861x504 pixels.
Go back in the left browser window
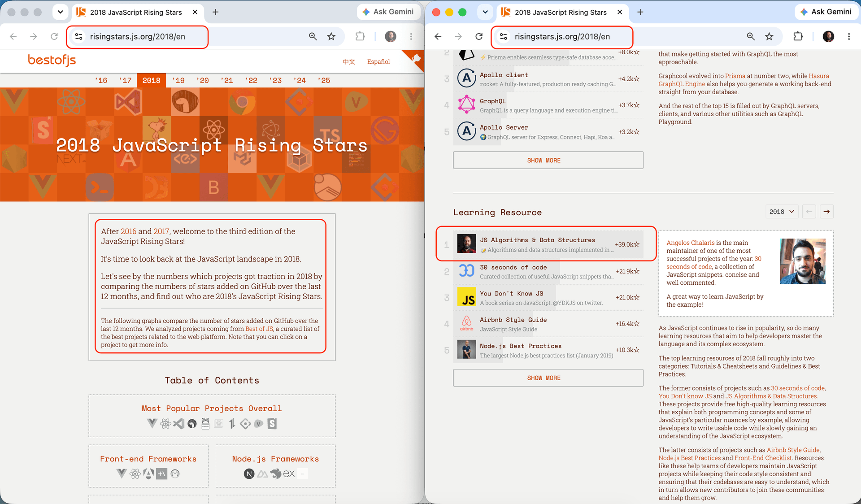point(13,37)
